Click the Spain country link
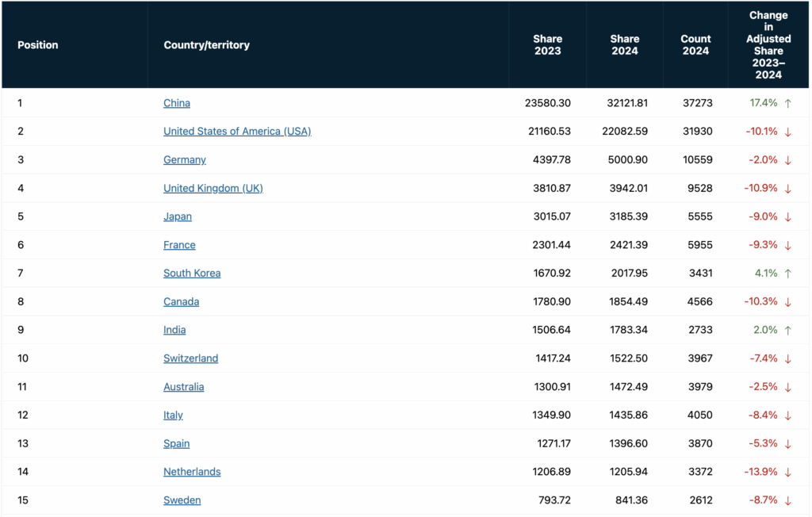Viewport: 812px width, 517px height. (176, 444)
